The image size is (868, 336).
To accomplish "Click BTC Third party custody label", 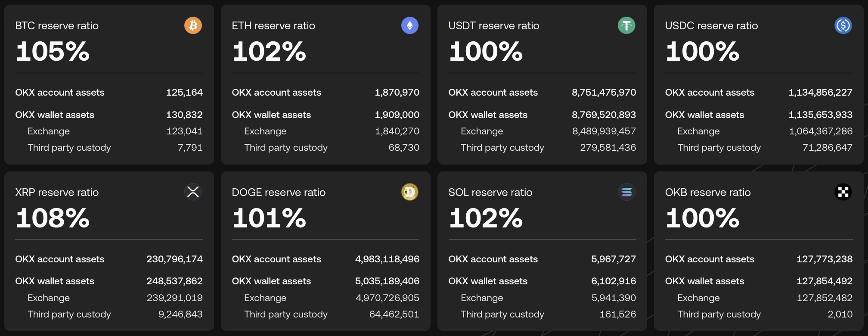I will pos(69,148).
